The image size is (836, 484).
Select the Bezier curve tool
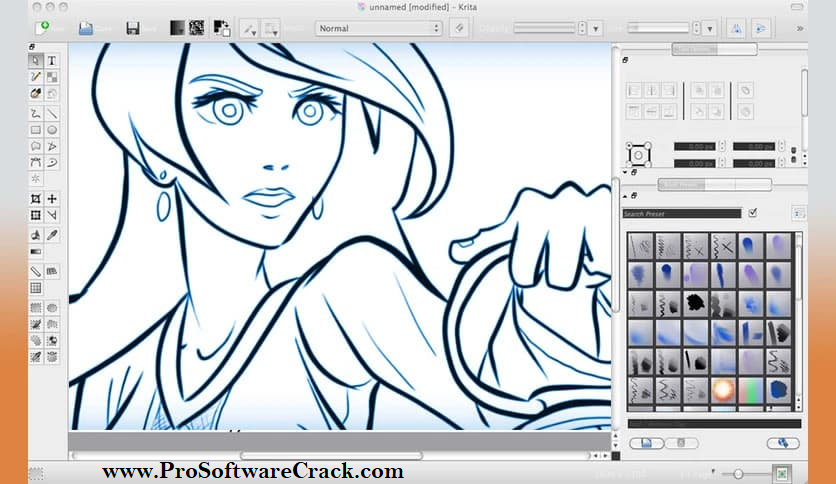click(x=36, y=163)
